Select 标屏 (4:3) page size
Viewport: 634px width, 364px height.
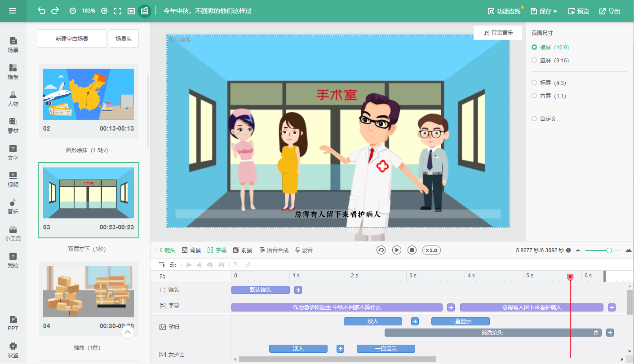pos(549,83)
